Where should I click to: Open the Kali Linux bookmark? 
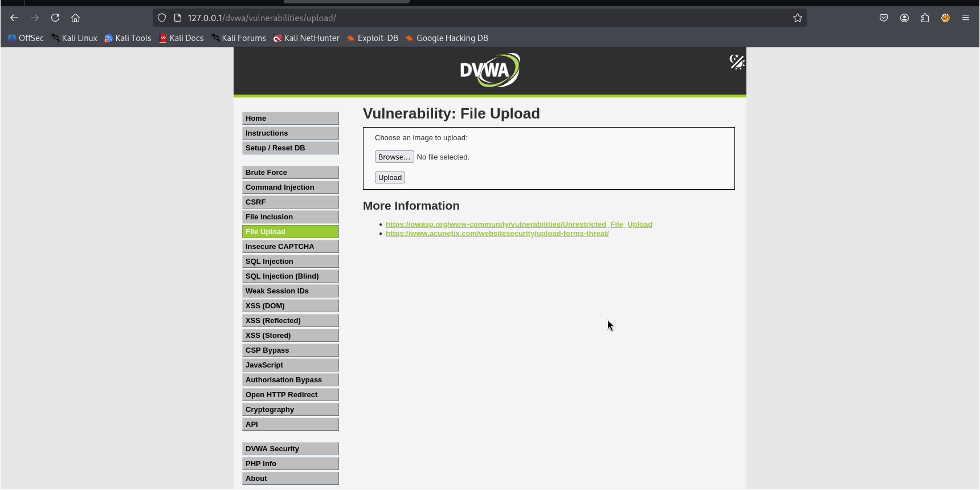point(74,38)
